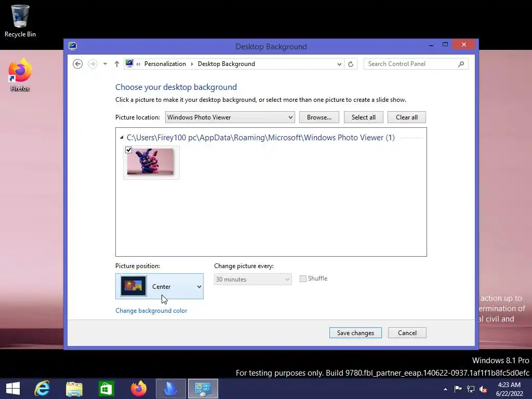Open the recent locations dropdown arrow
532x399 pixels.
[x=105, y=64]
